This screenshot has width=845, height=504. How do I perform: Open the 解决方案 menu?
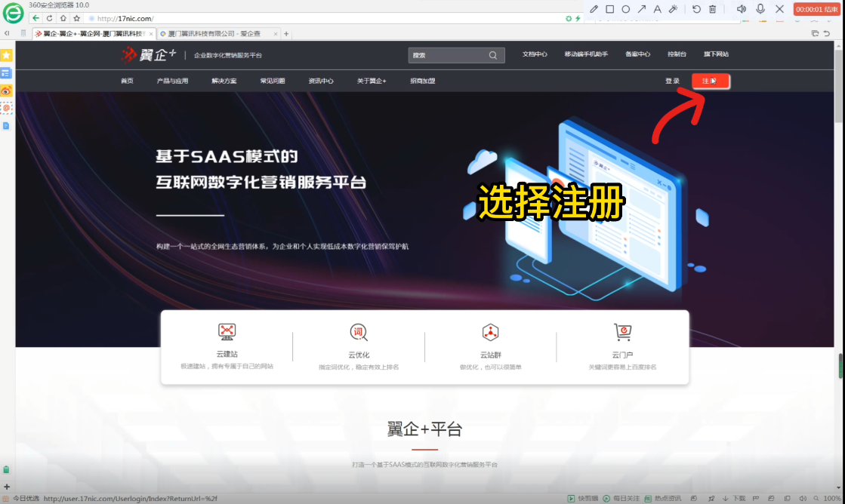(x=224, y=81)
